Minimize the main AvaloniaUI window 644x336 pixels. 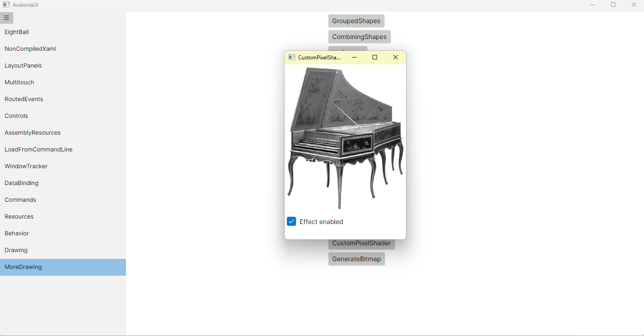(x=593, y=5)
